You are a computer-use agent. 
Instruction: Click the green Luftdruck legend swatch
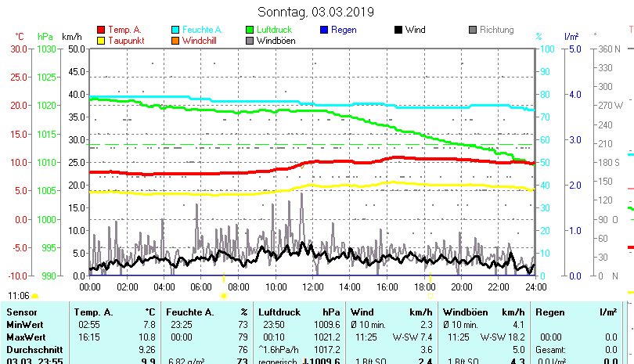[250, 30]
